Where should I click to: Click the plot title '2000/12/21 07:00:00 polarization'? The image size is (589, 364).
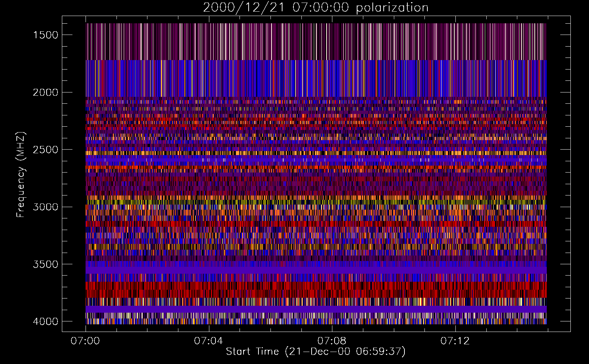tap(316, 7)
